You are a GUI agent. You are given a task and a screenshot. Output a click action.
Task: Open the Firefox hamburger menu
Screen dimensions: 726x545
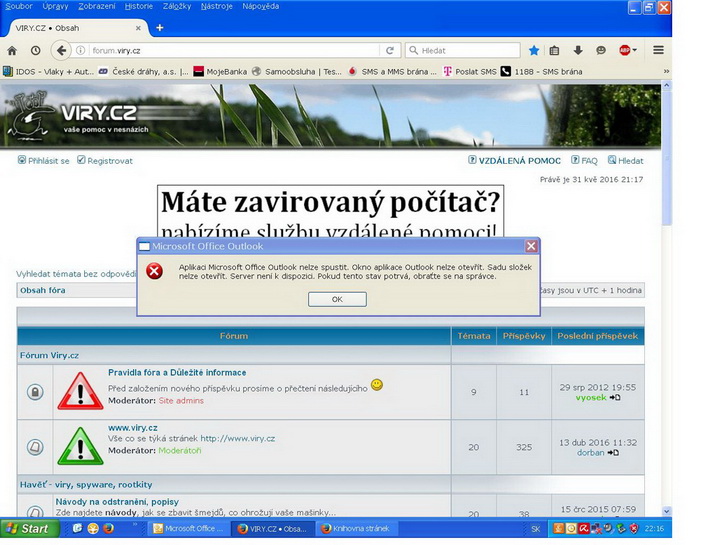click(658, 50)
